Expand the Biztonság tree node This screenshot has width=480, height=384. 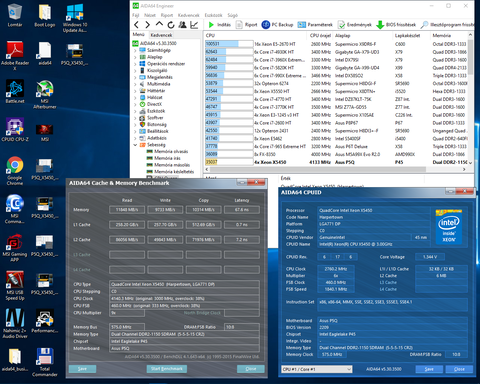135,124
